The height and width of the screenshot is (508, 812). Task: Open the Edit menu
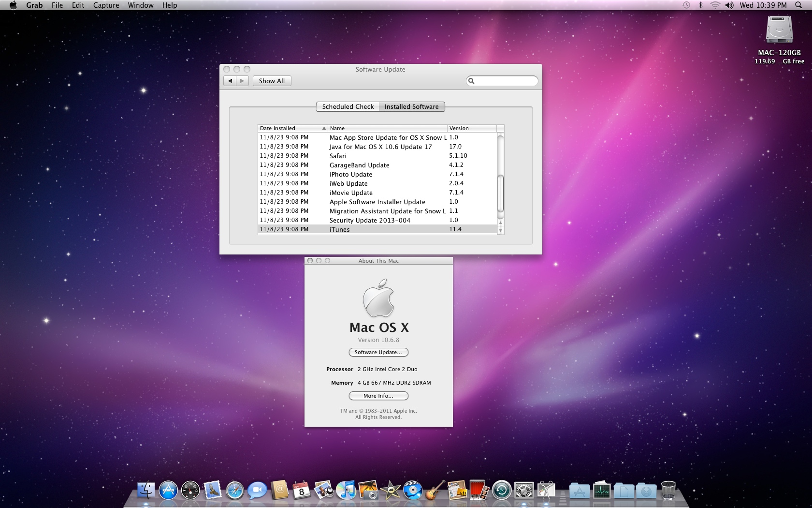(x=78, y=5)
